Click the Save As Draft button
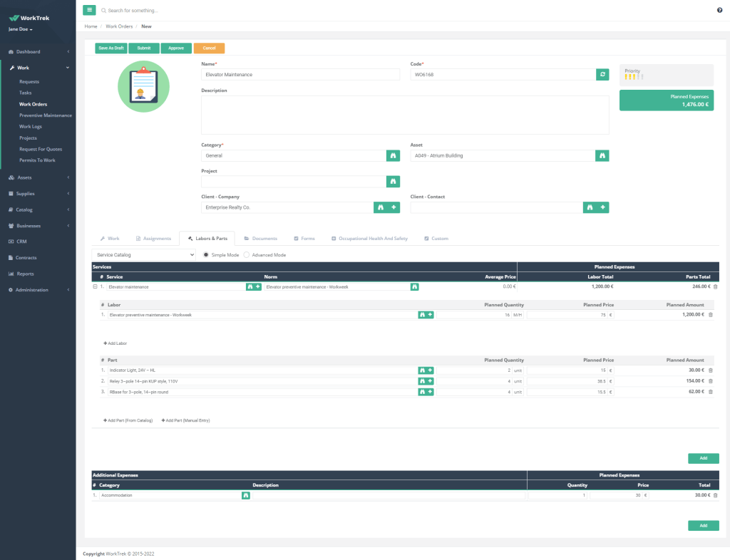Screen dimensions: 730x560 (x=110, y=48)
